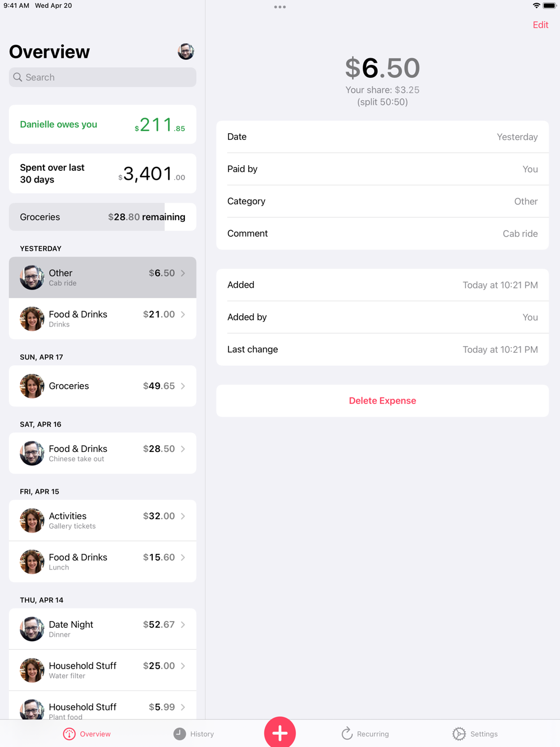Select the Water filter $25.00 expense

[102, 670]
